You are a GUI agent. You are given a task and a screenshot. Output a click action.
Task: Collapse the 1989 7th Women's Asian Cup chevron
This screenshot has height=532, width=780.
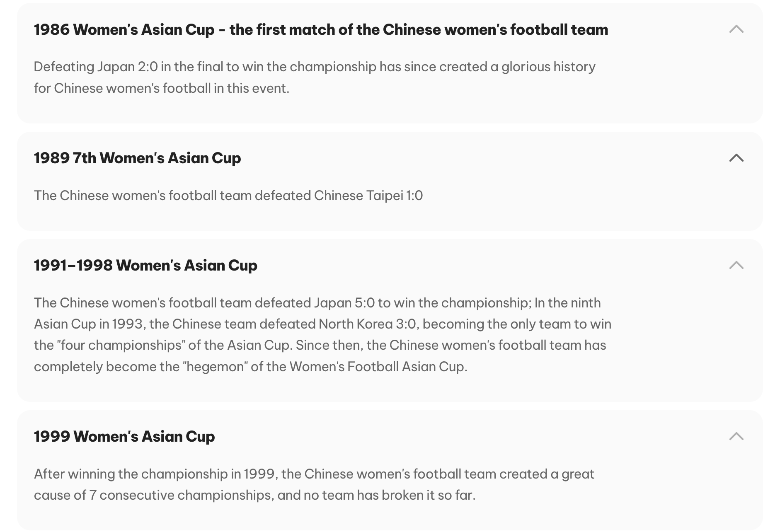(736, 158)
